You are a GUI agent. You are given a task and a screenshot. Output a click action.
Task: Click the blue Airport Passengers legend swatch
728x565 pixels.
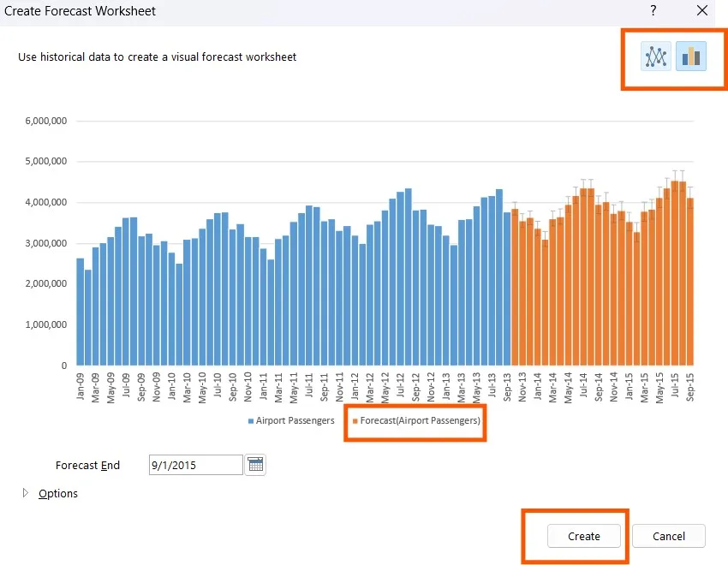click(251, 421)
